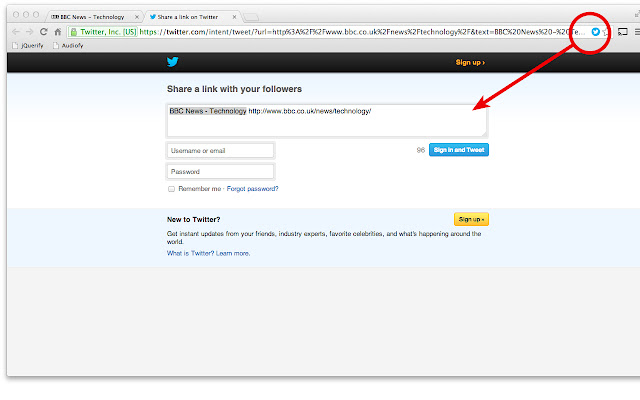Click the Twitter share extension icon in address bar
This screenshot has width=640, height=400.
(596, 31)
